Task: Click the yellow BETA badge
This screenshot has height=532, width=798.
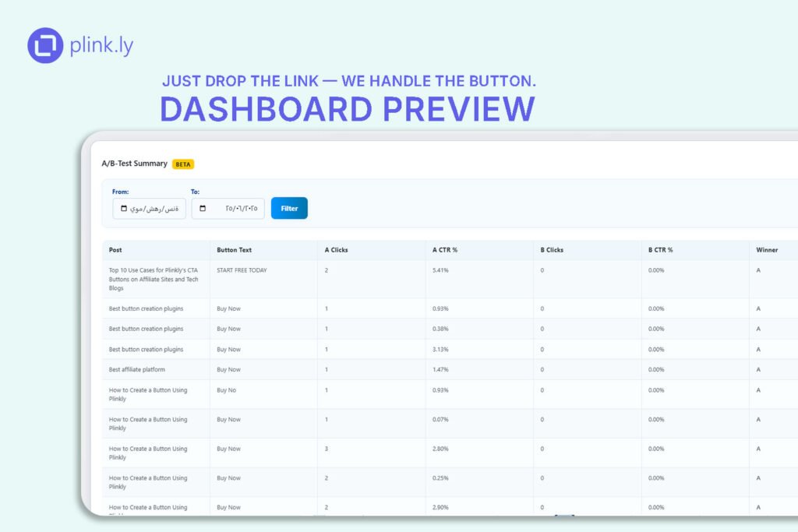Action: [183, 164]
